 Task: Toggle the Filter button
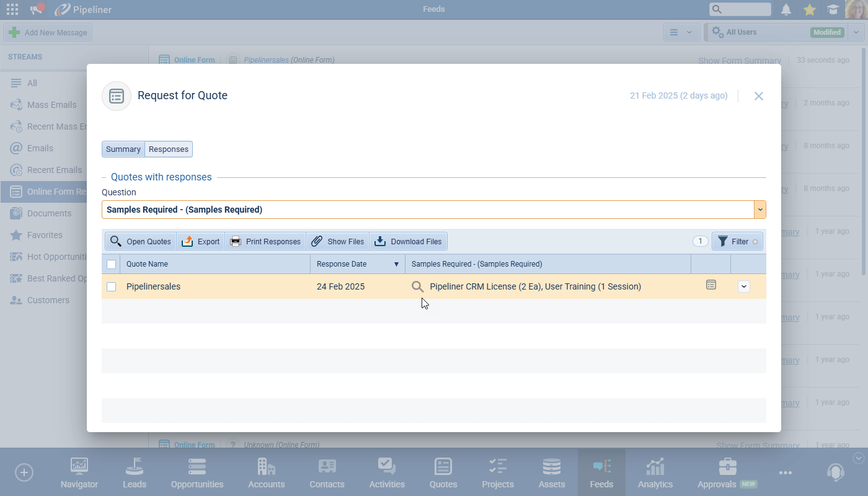pyautogui.click(x=737, y=242)
